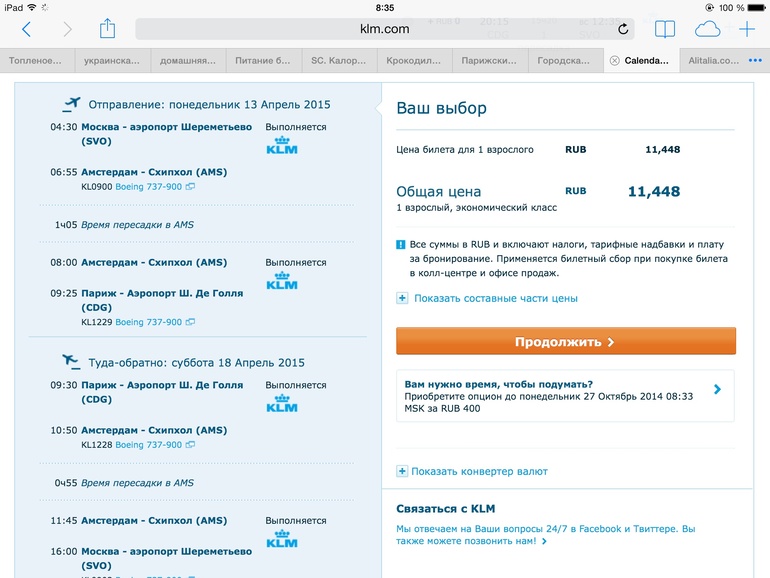Viewport: 770px width, 578px height.
Task: Switch to the Парижски... tab
Action: pos(491,60)
